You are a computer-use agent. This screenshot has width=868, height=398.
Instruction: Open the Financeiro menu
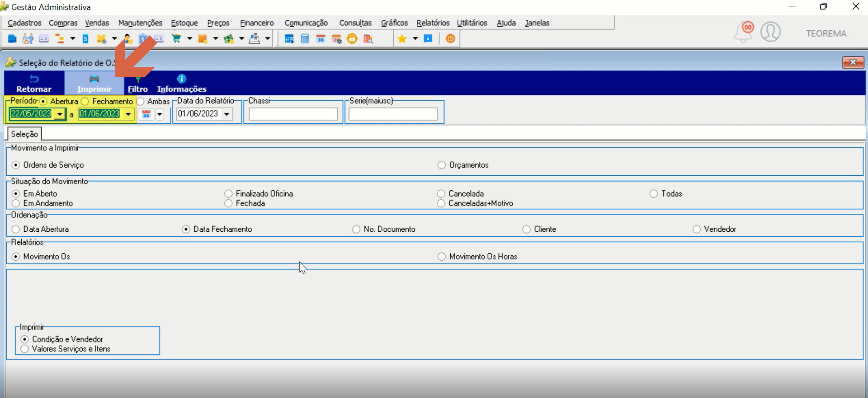257,23
